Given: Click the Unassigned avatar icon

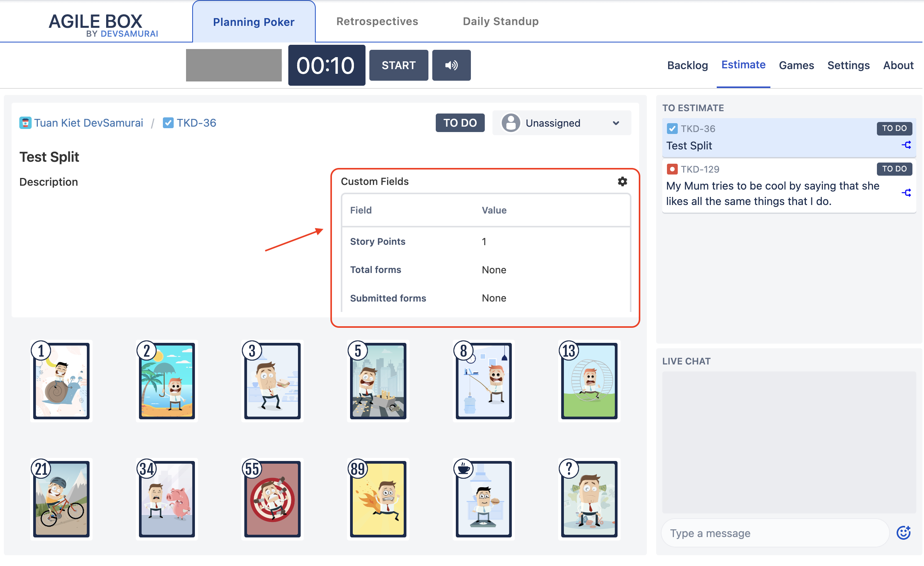Looking at the screenshot, I should [x=511, y=123].
